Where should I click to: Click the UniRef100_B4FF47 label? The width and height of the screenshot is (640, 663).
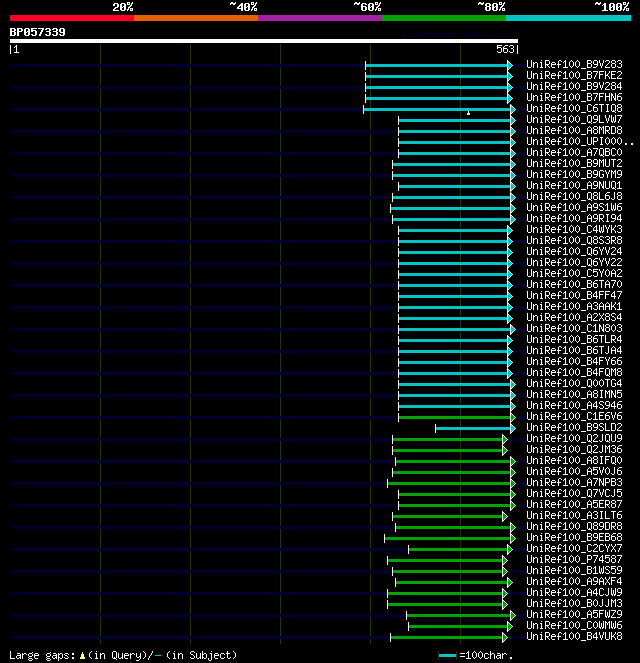[x=574, y=295]
